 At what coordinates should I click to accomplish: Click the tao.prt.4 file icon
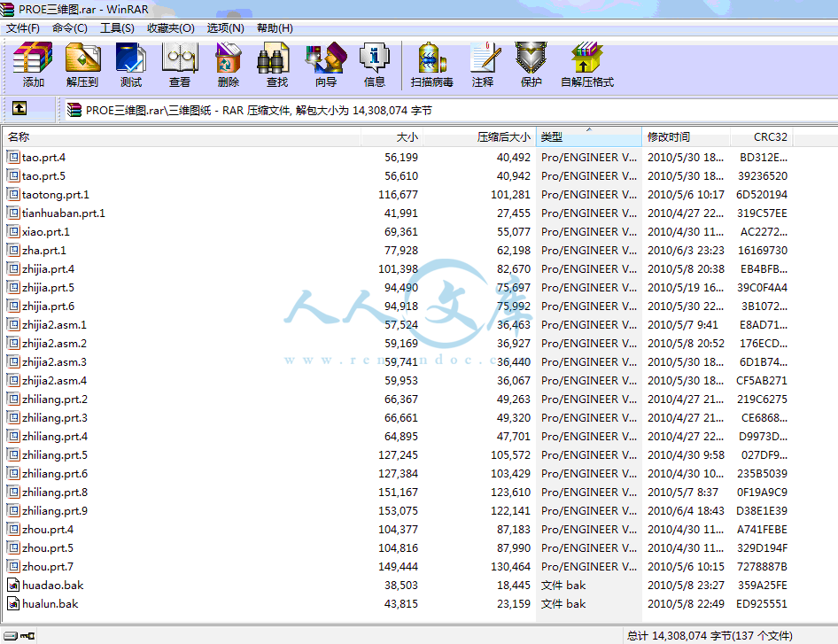(13, 157)
